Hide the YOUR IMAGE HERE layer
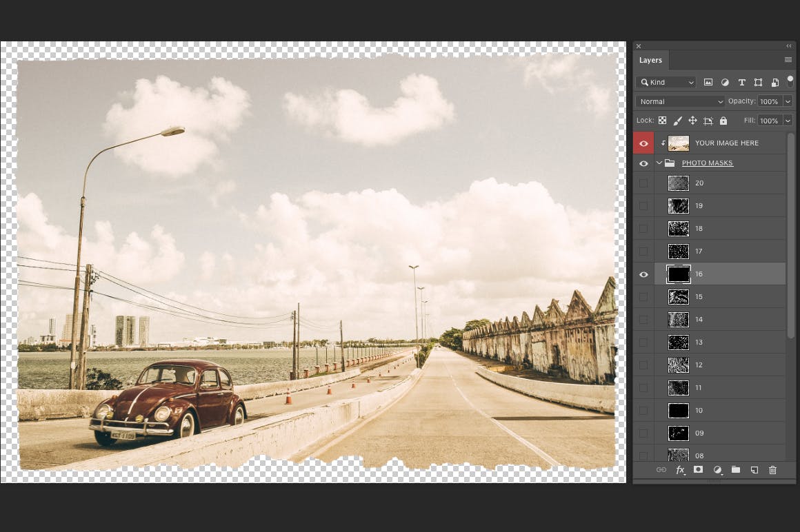 pos(643,143)
